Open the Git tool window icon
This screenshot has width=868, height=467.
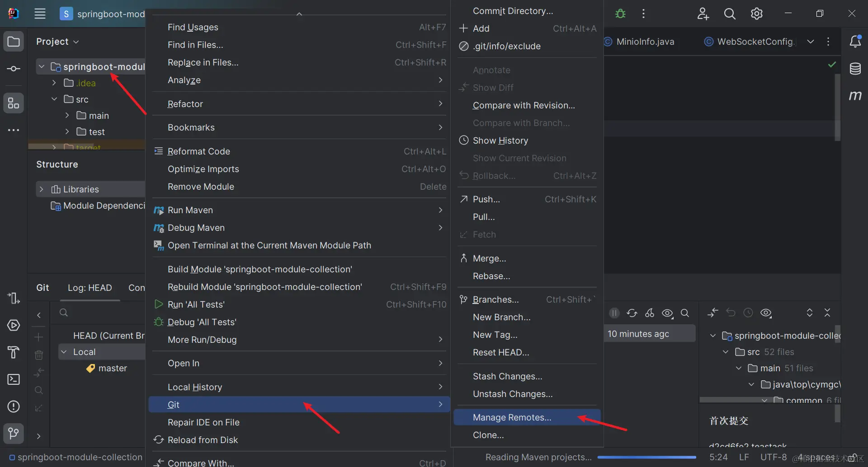pos(14,434)
